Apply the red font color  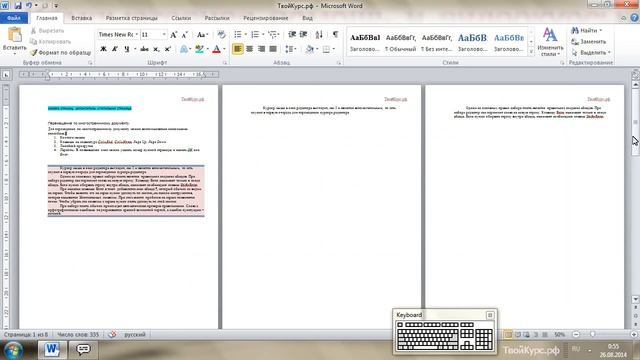(x=217, y=49)
